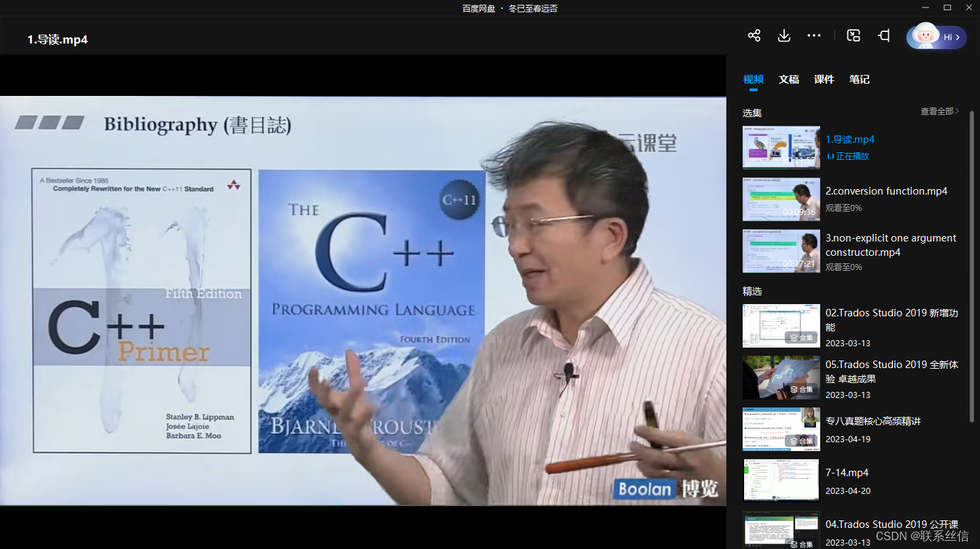
Task: Open the 7-14.mp4 title
Action: click(x=847, y=473)
